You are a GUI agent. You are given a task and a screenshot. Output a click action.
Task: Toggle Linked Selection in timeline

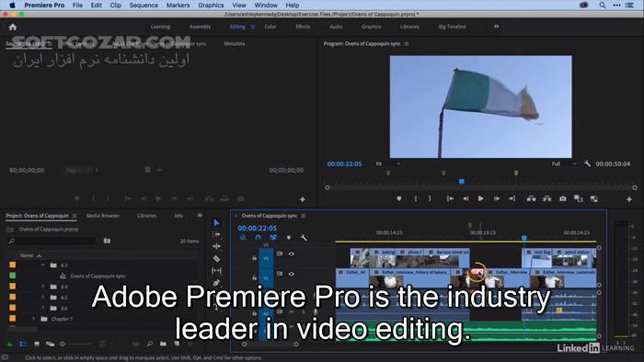pos(273,238)
